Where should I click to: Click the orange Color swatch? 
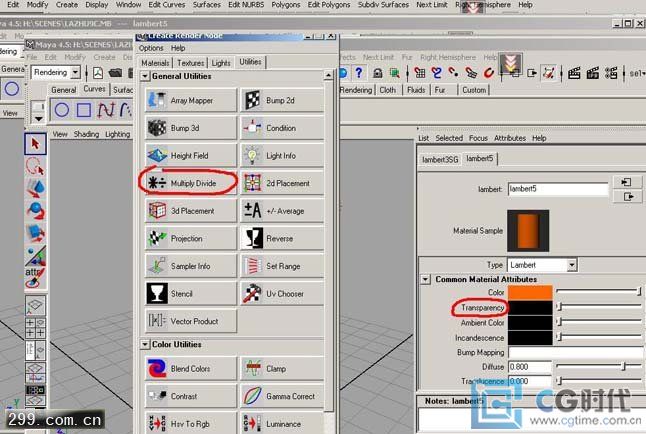(x=530, y=292)
